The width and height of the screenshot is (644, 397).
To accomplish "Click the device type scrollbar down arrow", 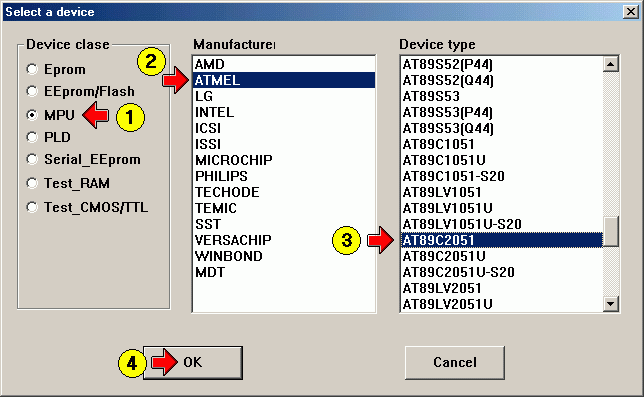I will 611,304.
